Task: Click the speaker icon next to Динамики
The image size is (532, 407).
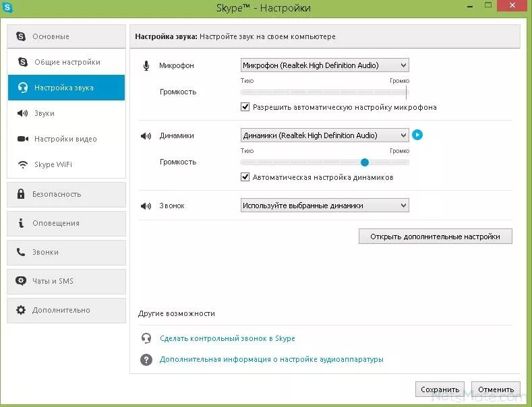Action: point(146,136)
